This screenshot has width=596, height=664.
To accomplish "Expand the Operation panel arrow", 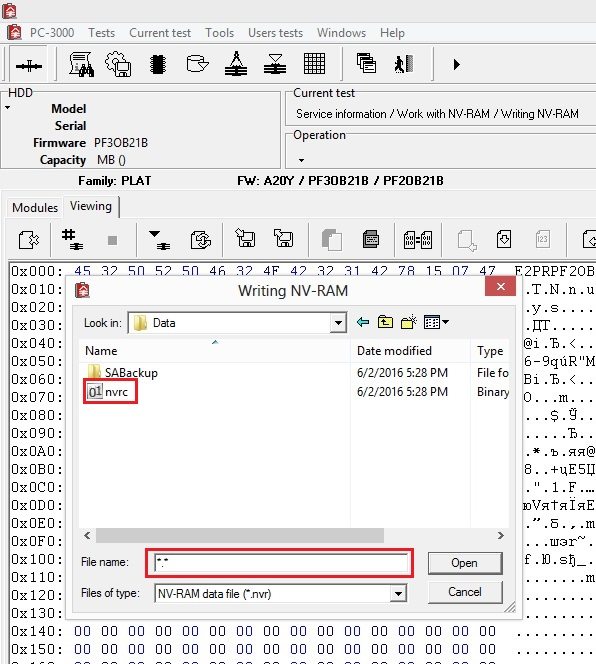I will 301,160.
